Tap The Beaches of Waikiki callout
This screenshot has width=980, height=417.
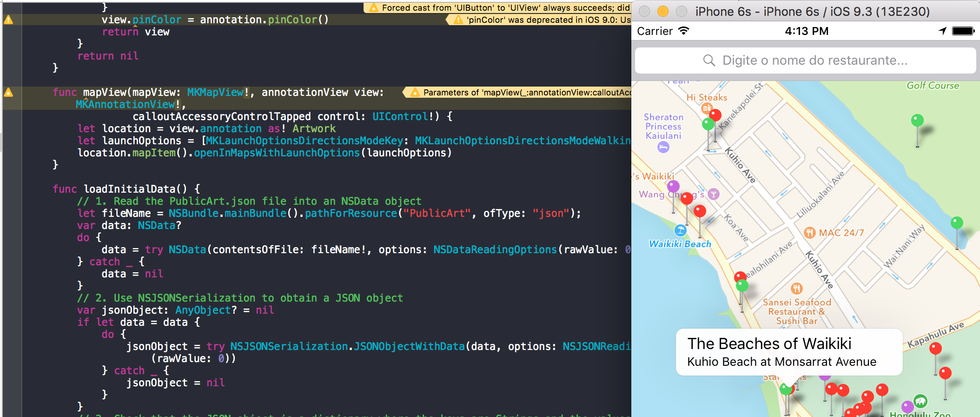(789, 352)
